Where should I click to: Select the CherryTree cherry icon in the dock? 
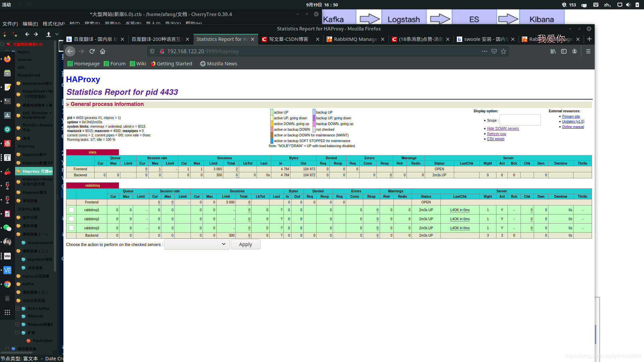click(7, 172)
